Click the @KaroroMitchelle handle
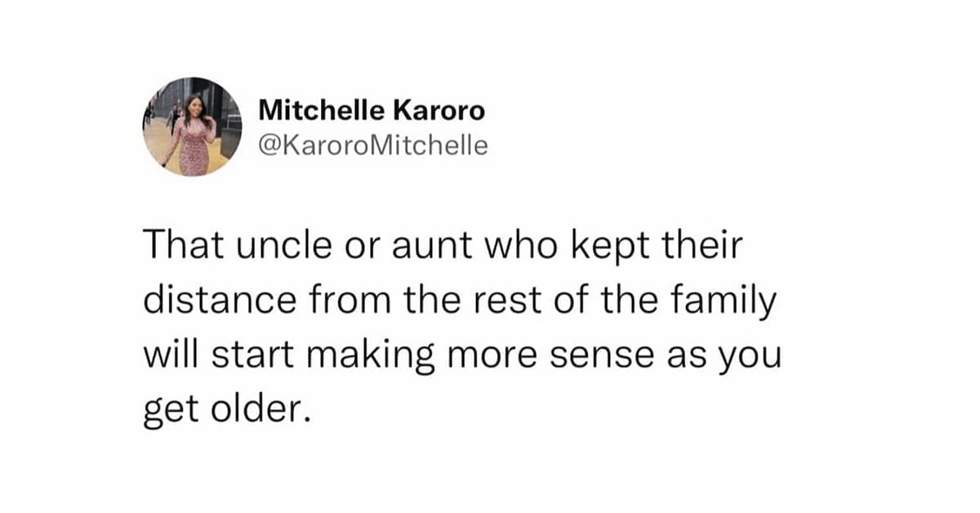 [372, 146]
